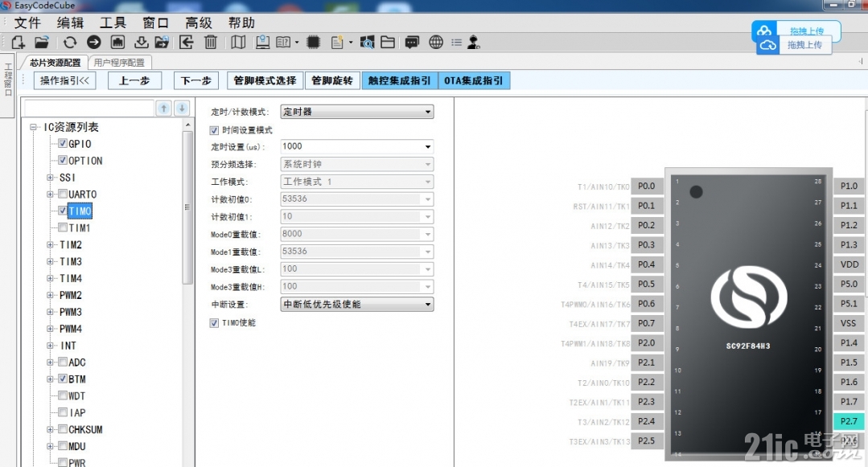This screenshot has width=868, height=467.
Task: Expand the TIM2 tree node
Action: point(50,244)
